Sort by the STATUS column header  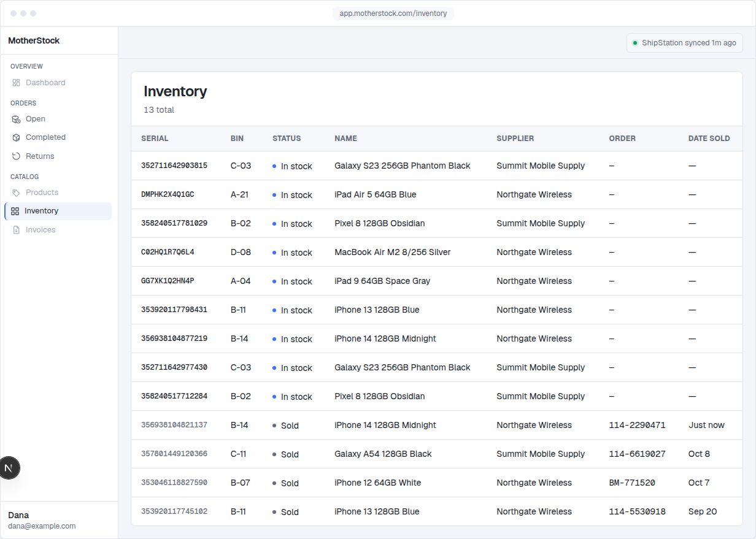287,139
